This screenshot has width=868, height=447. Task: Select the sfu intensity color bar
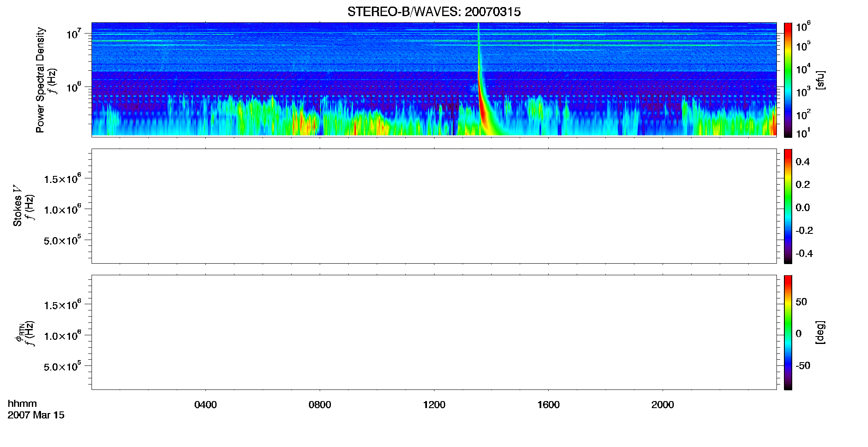(x=788, y=80)
